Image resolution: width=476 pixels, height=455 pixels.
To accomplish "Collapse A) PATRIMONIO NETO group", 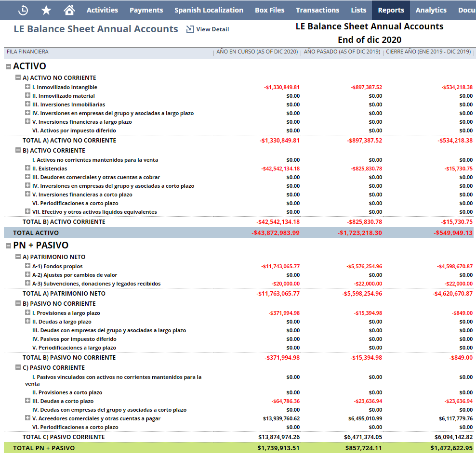I will pyautogui.click(x=18, y=257).
